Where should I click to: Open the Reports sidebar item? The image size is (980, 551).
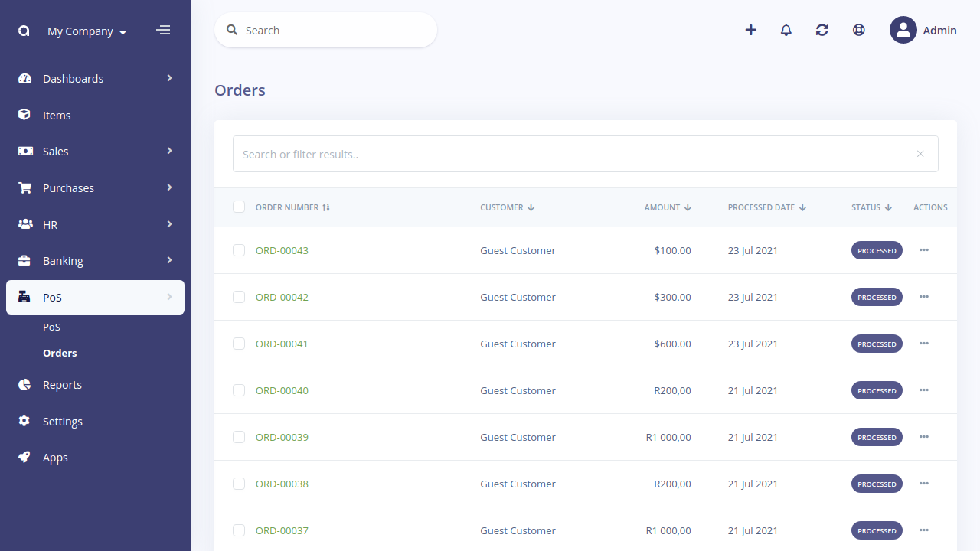95,385
